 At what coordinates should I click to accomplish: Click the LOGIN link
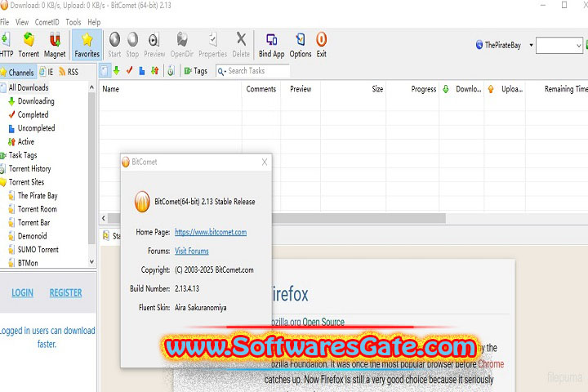point(23,292)
